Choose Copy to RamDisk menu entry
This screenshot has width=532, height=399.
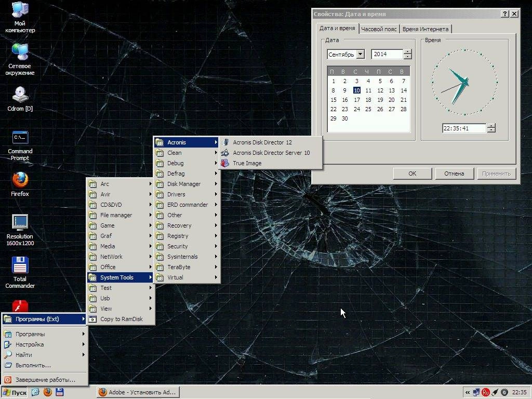[x=120, y=319]
